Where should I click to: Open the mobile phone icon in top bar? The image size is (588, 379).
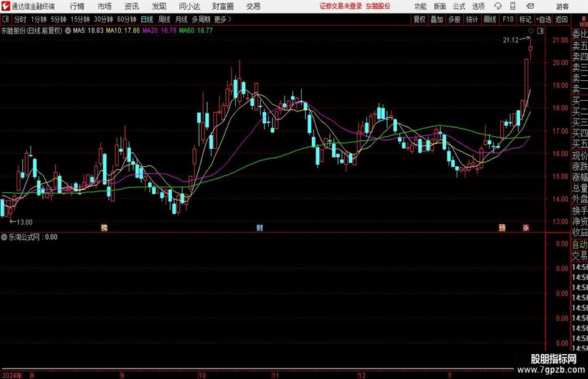[513, 6]
